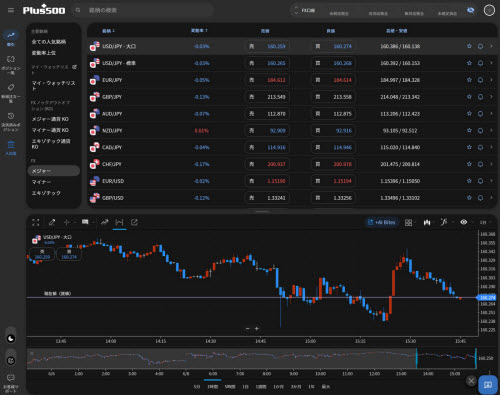Open chart layout grid dropdown
The width and height of the screenshot is (500, 395).
click(409, 222)
